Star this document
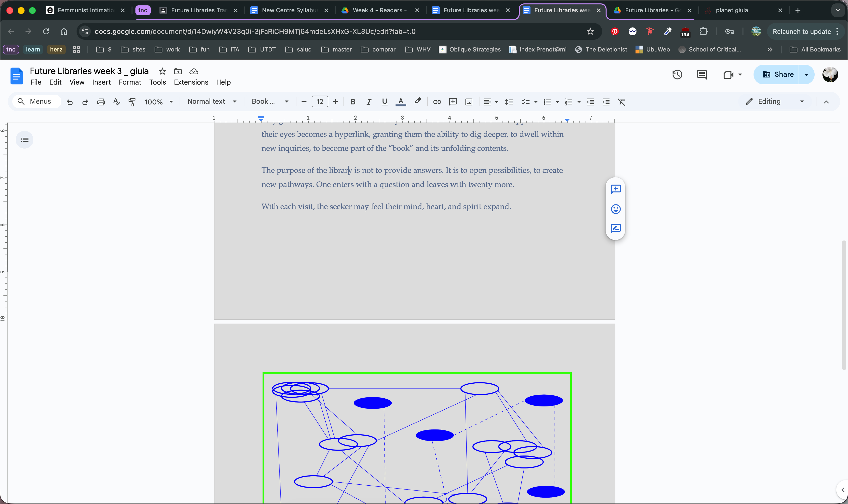This screenshot has height=504, width=848. click(162, 71)
